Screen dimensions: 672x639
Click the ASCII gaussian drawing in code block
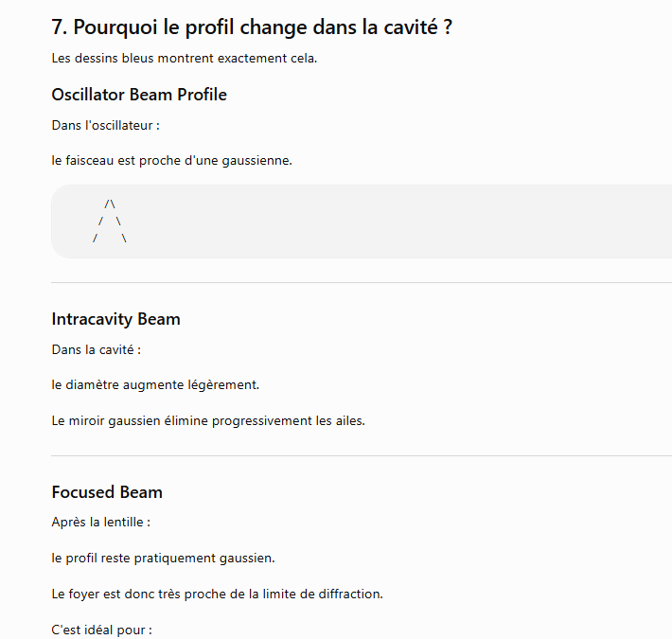tap(110, 222)
